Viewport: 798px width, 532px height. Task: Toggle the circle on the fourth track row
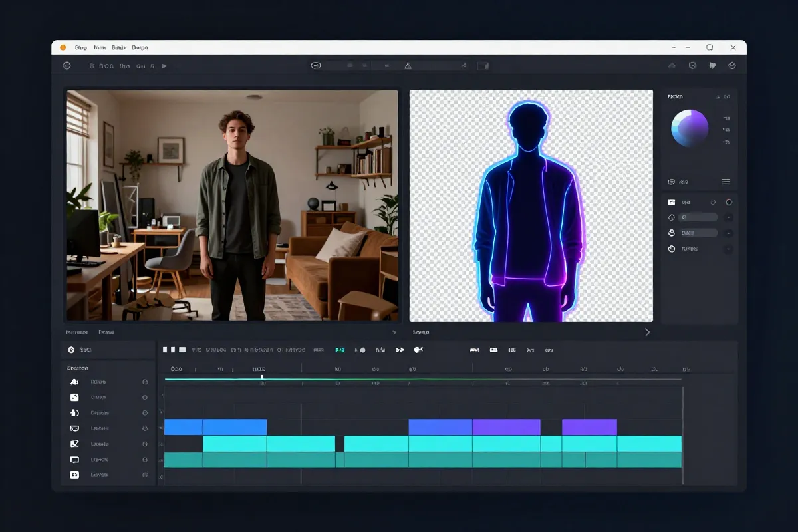pyautogui.click(x=145, y=428)
